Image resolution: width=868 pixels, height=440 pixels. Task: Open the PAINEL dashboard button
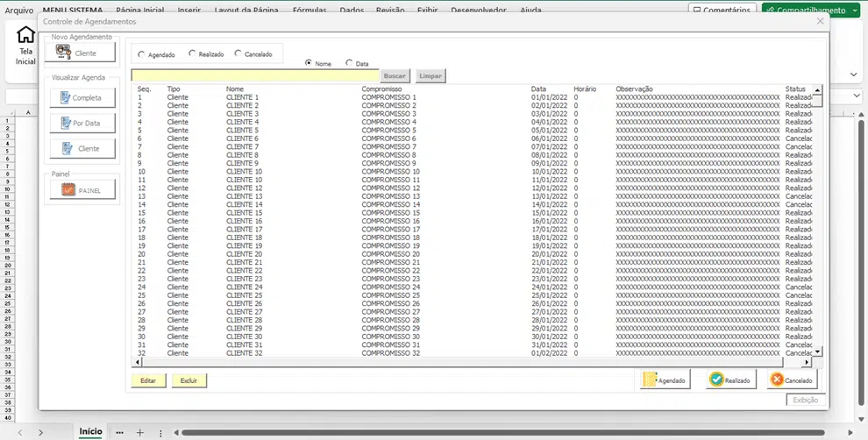point(82,190)
